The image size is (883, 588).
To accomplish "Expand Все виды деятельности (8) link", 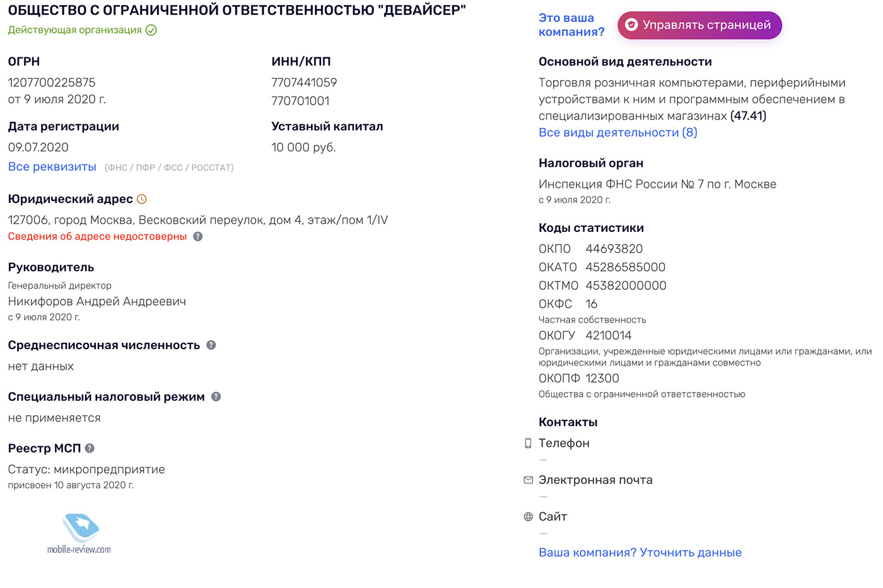I will click(x=618, y=132).
